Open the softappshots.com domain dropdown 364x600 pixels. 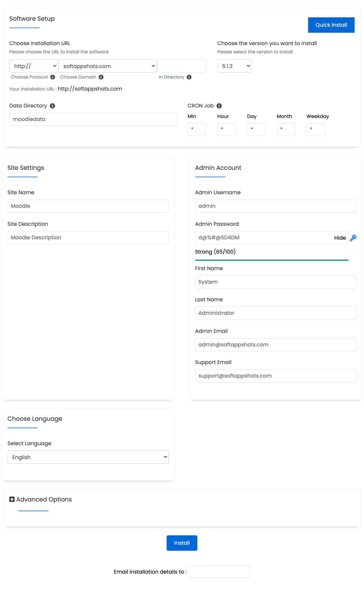pyautogui.click(x=108, y=66)
